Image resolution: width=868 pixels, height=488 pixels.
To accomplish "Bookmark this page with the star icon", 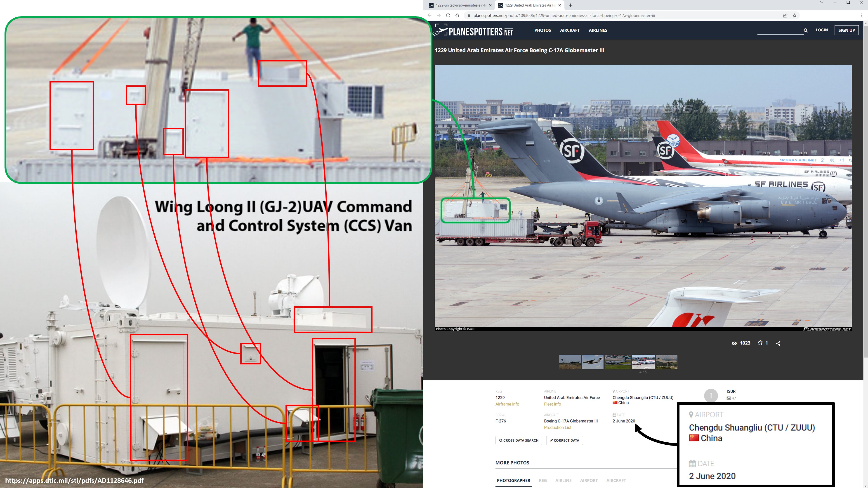I will click(795, 16).
